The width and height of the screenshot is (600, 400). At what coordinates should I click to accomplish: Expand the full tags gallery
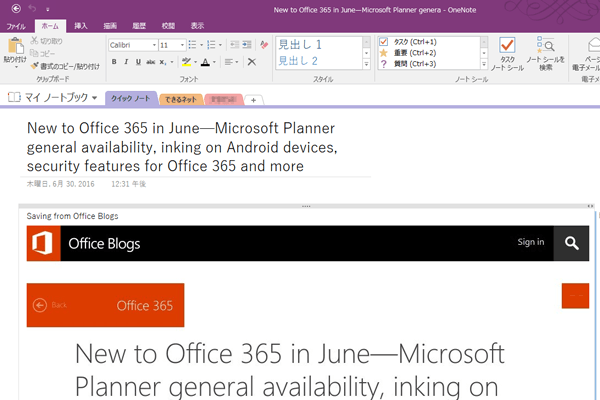coord(484,65)
